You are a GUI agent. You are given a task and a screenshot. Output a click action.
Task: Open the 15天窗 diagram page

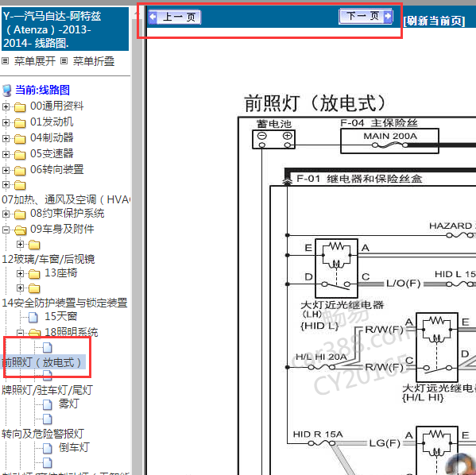(60, 317)
